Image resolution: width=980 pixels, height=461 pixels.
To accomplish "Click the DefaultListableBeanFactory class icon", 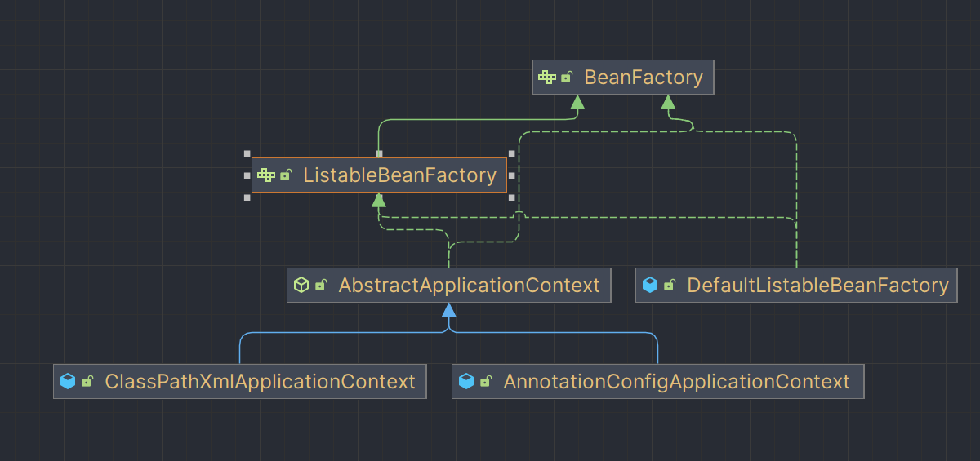I will (650, 285).
